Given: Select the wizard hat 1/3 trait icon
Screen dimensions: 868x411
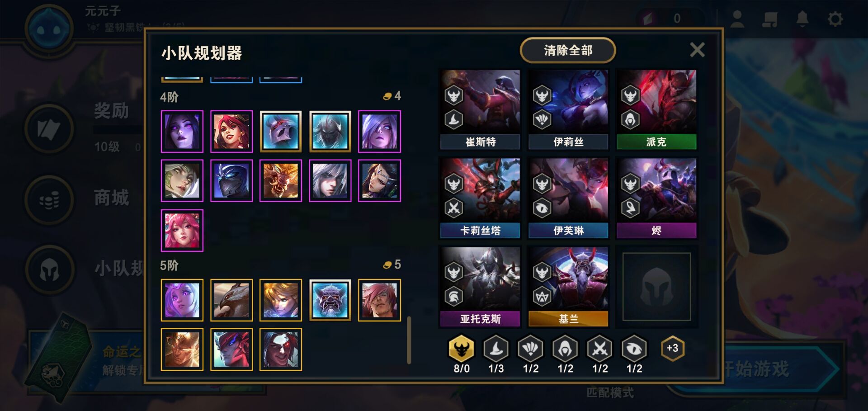Looking at the screenshot, I should (x=496, y=349).
